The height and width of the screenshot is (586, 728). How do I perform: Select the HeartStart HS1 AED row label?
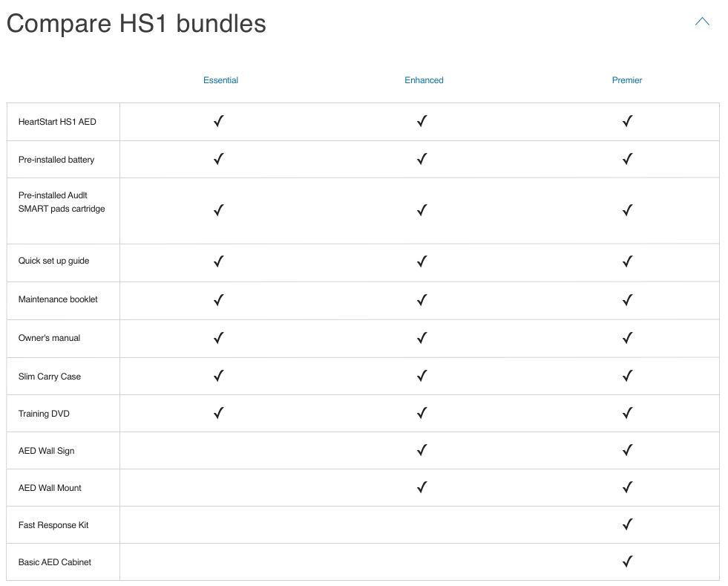coord(57,122)
